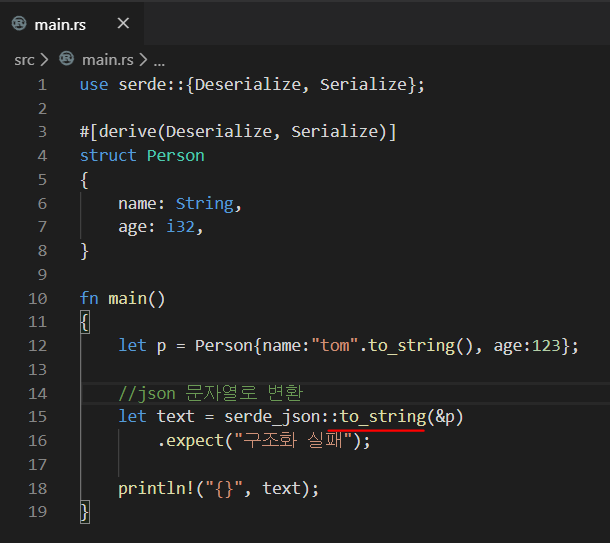Open the main.rs breadcrumb item
Viewport: 610px width, 543px height.
pos(108,60)
